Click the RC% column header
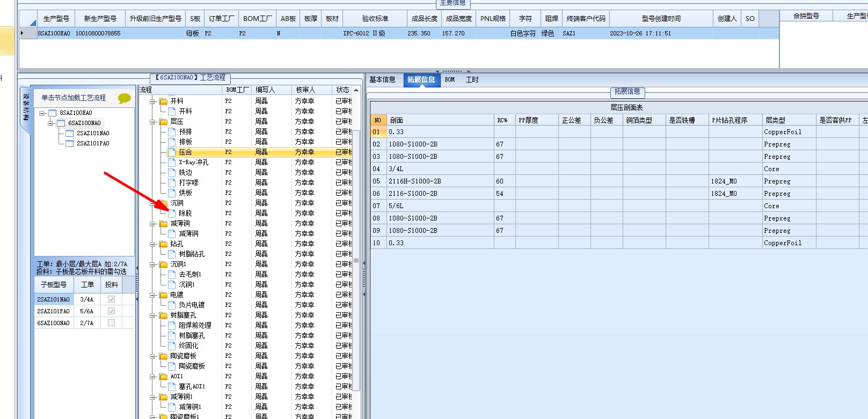This screenshot has height=419, width=868. point(505,120)
